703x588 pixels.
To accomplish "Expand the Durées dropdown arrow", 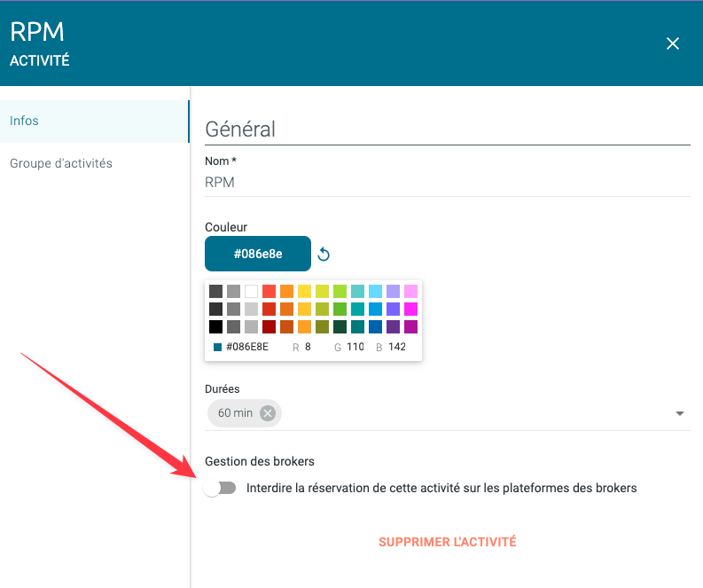I will click(x=680, y=413).
